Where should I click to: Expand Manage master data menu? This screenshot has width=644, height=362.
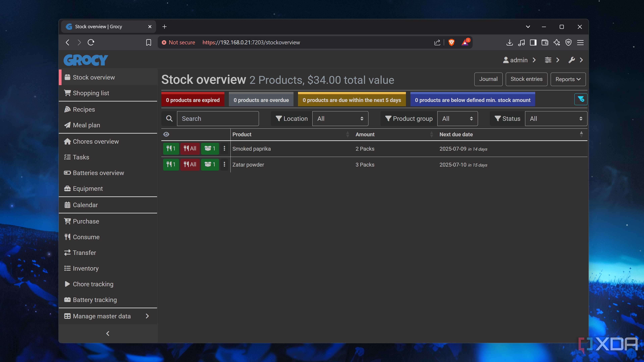click(x=108, y=316)
